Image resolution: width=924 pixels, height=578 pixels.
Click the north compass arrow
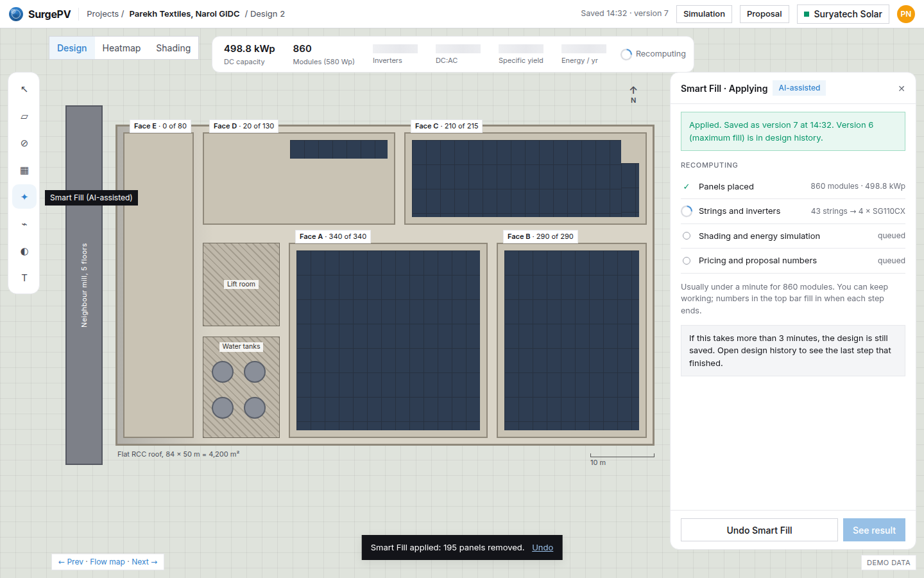point(633,94)
